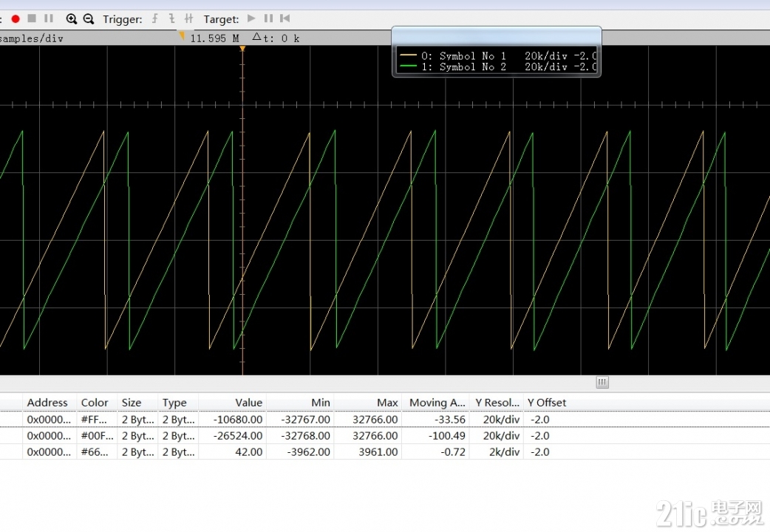The width and height of the screenshot is (770, 532).
Task: Start recording with the red record button
Action: pyautogui.click(x=16, y=18)
